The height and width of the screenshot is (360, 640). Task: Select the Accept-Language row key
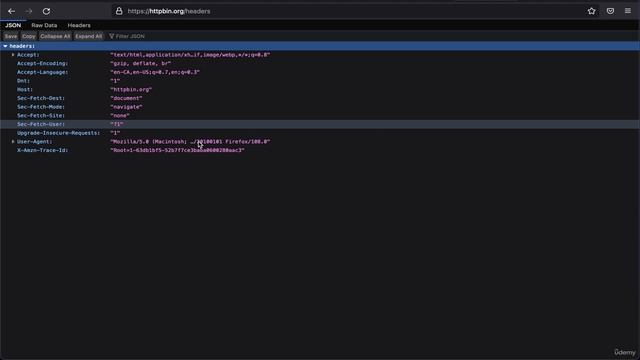point(42,72)
